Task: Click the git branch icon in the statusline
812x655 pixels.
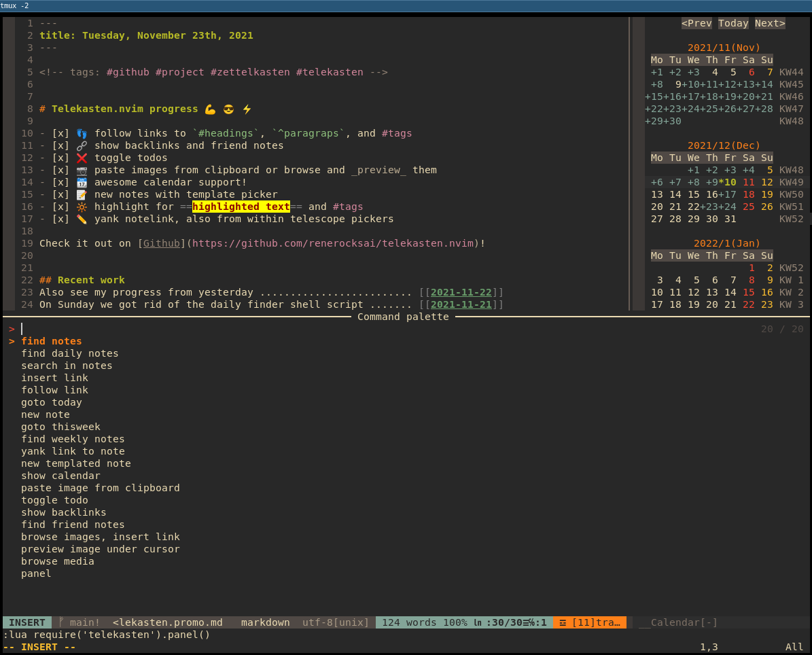Action: tap(61, 622)
